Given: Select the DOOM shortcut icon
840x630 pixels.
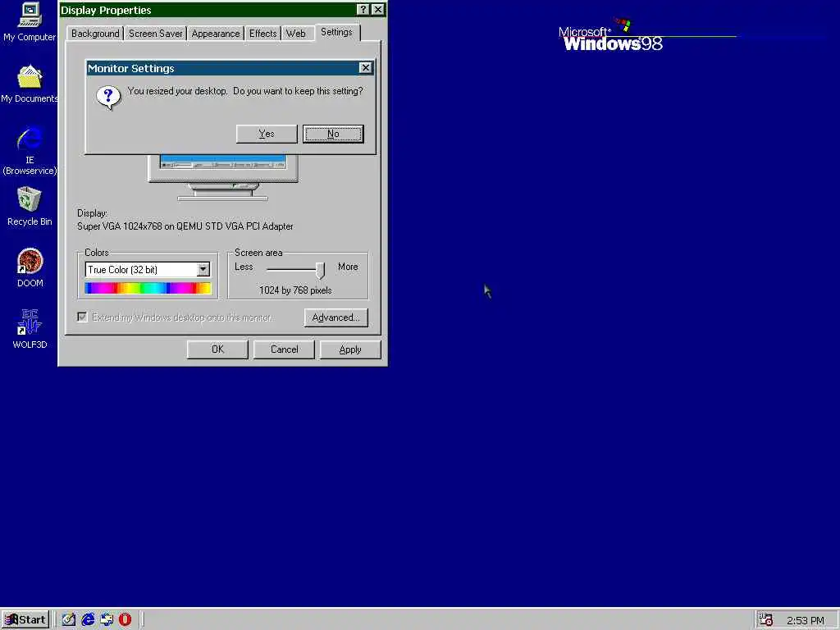Looking at the screenshot, I should 30,268.
